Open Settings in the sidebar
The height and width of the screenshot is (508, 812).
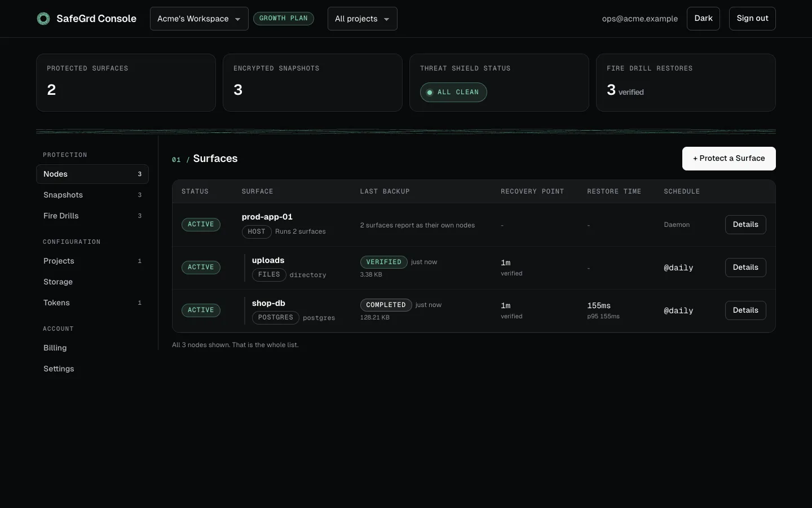[92, 369]
